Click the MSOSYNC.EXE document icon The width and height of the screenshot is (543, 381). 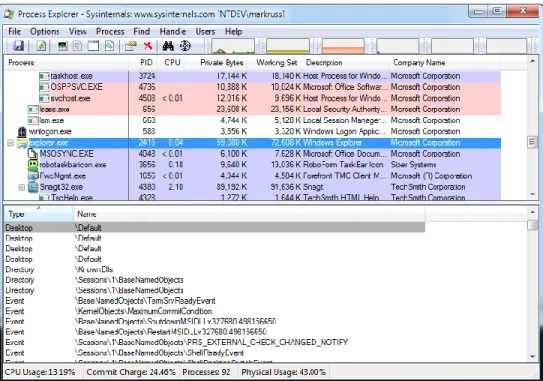33,154
